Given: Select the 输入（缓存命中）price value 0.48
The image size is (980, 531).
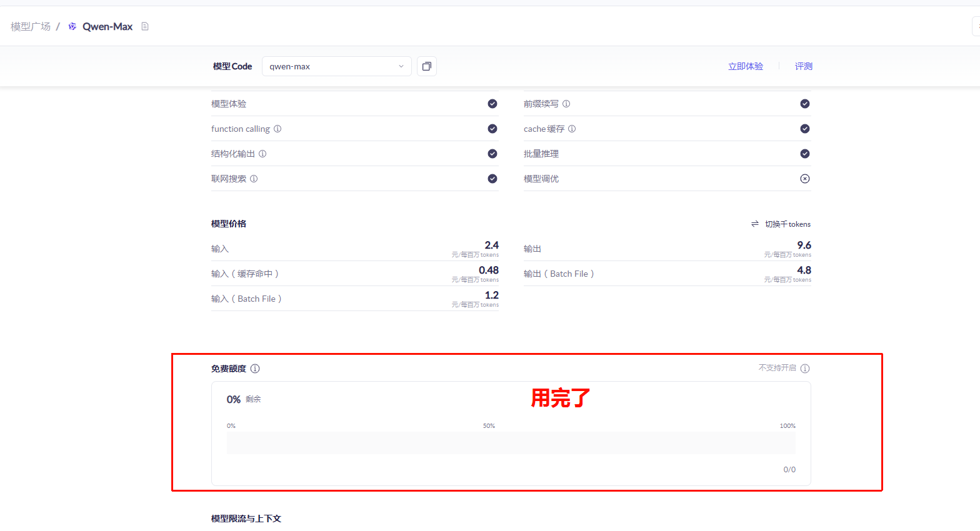Looking at the screenshot, I should pyautogui.click(x=489, y=270).
